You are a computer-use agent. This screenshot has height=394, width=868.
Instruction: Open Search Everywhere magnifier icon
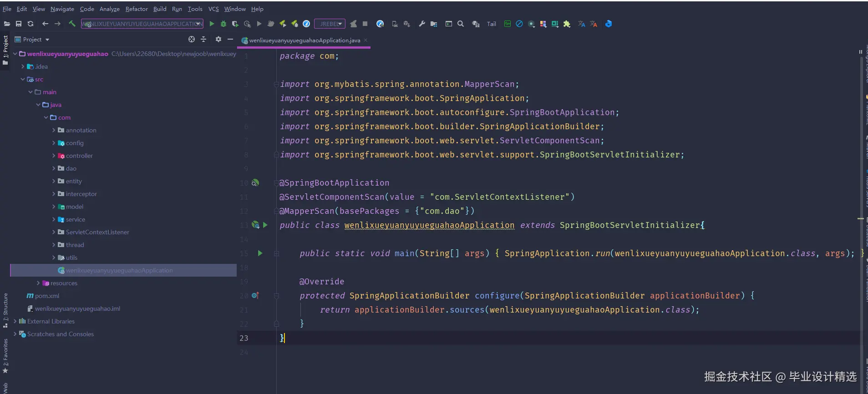click(x=461, y=24)
